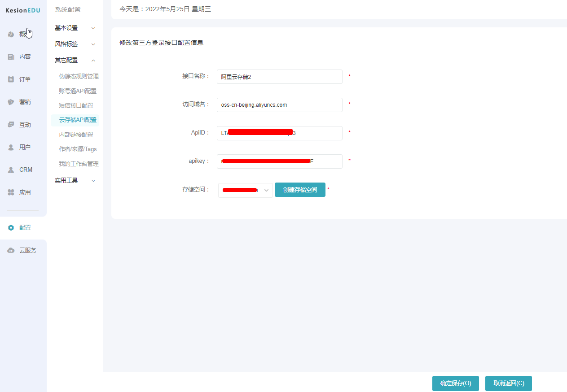The width and height of the screenshot is (567, 392).
Task: Expand the 基本设置 menu group
Action: click(75, 28)
